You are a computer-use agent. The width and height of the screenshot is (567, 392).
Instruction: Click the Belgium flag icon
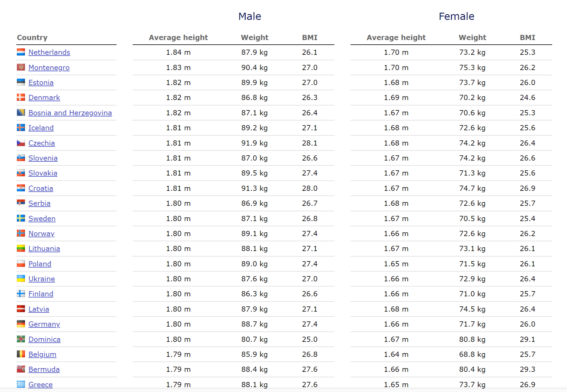pyautogui.click(x=21, y=354)
